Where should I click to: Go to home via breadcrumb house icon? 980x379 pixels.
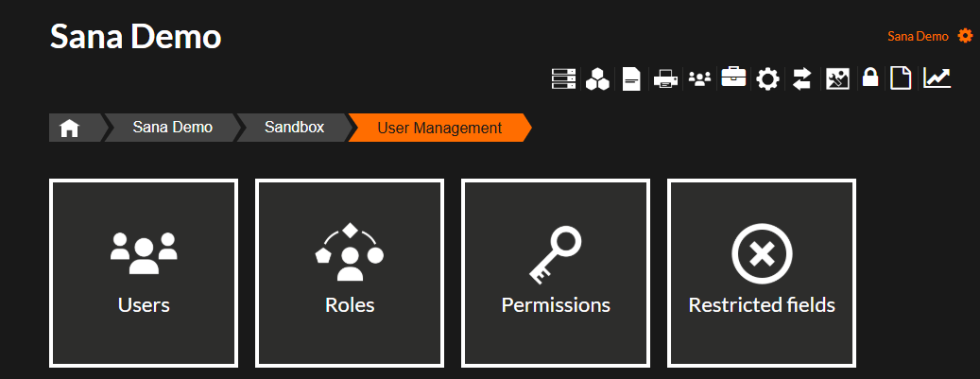coord(69,129)
